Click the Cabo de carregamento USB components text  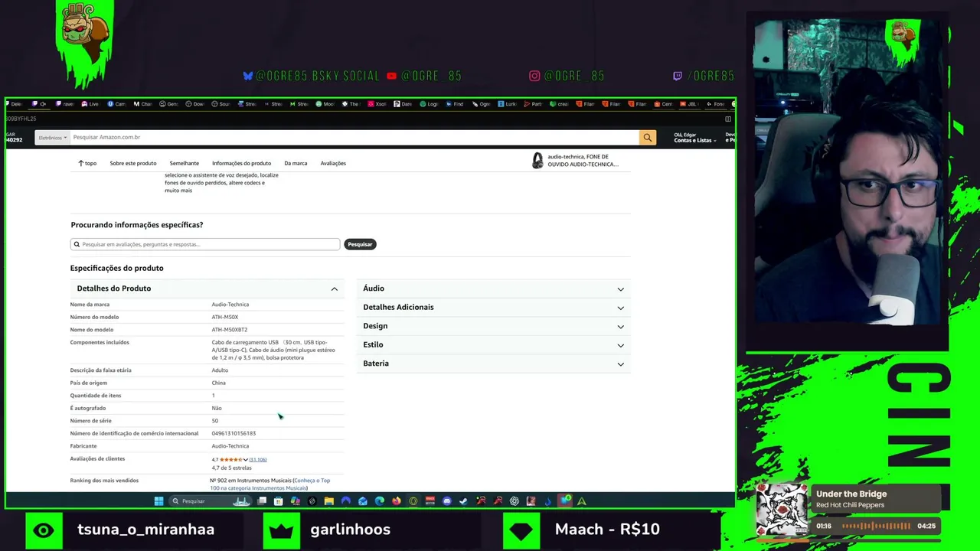tap(273, 350)
